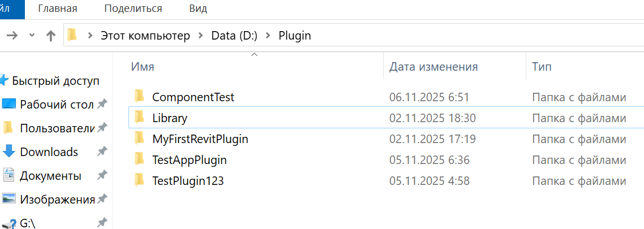The image size is (644, 229).
Task: Click the Library folder icon
Action: point(139,118)
